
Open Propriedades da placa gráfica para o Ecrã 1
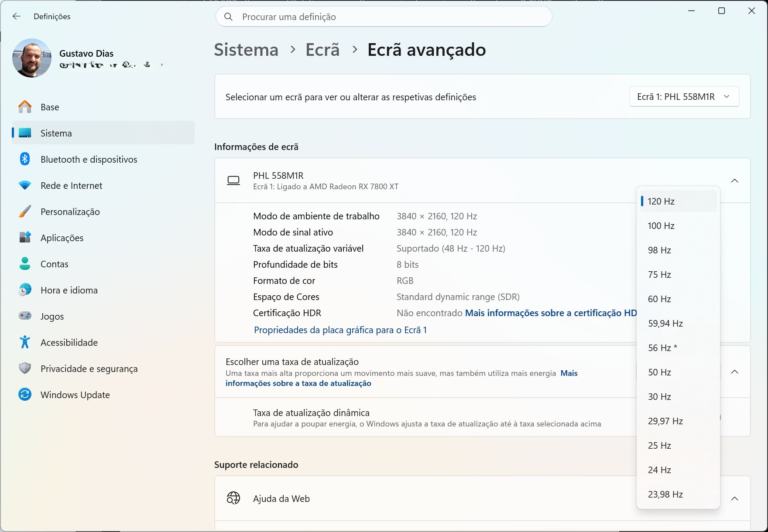[x=340, y=330]
